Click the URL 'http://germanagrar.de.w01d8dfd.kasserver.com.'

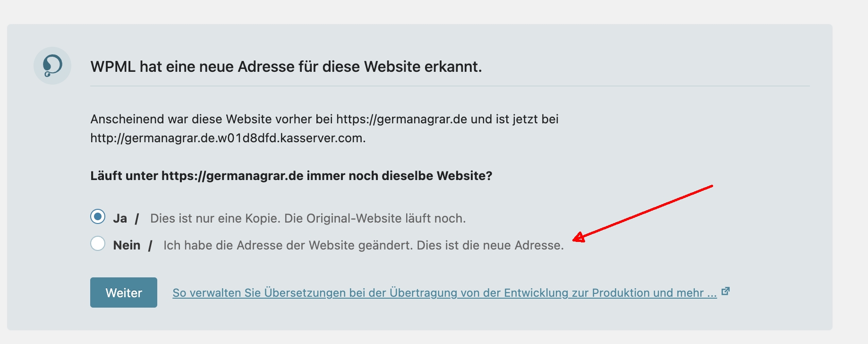pos(228,138)
